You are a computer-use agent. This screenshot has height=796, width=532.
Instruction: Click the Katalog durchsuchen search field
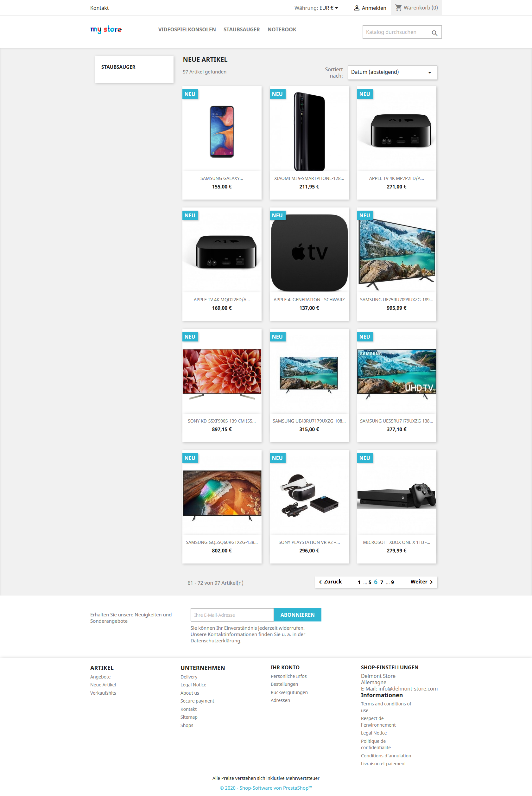tap(396, 32)
